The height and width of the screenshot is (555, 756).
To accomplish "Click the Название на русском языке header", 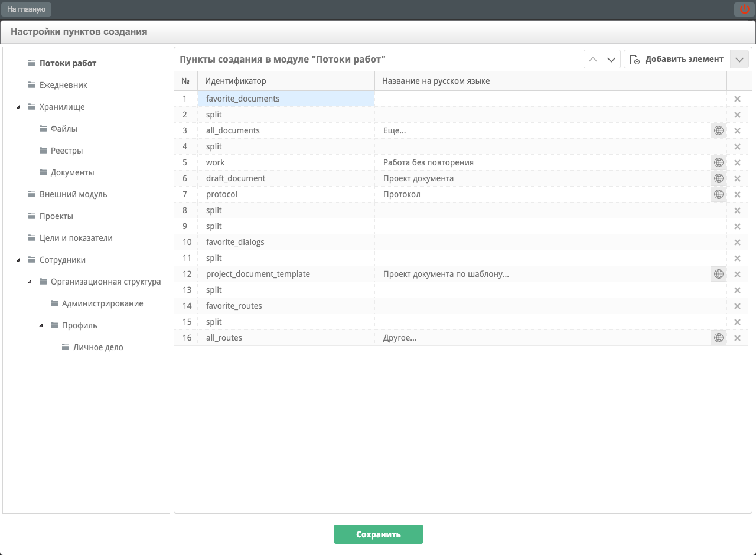I will [550, 81].
